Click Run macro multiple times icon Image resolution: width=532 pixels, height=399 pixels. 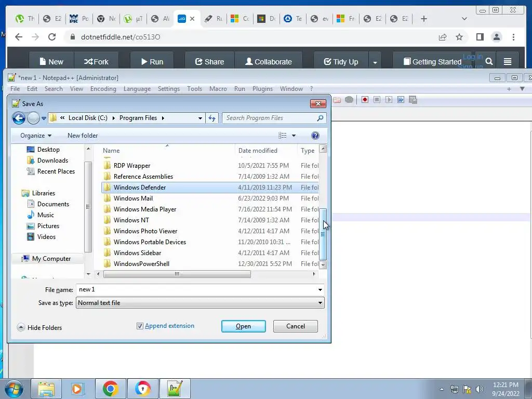click(401, 100)
